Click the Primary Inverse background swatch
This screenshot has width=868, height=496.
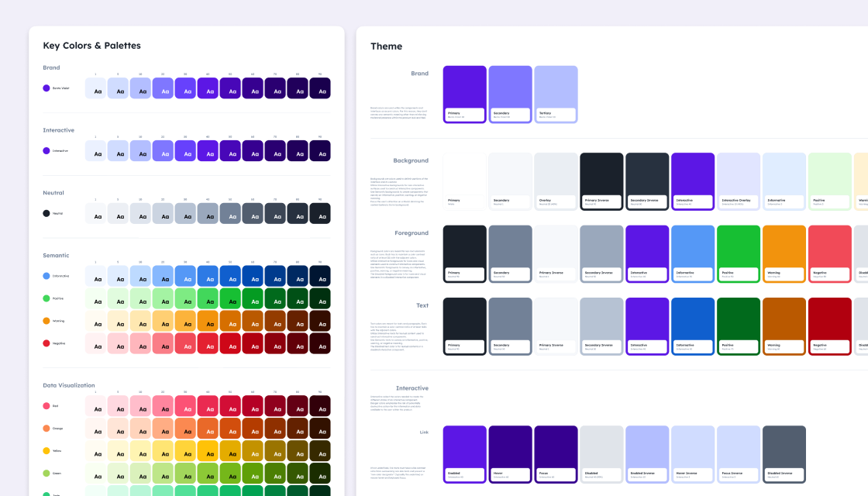[601, 180]
